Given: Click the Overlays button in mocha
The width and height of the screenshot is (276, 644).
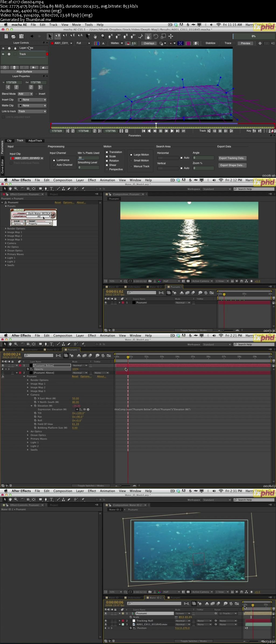Looking at the screenshot, I should click(x=149, y=43).
